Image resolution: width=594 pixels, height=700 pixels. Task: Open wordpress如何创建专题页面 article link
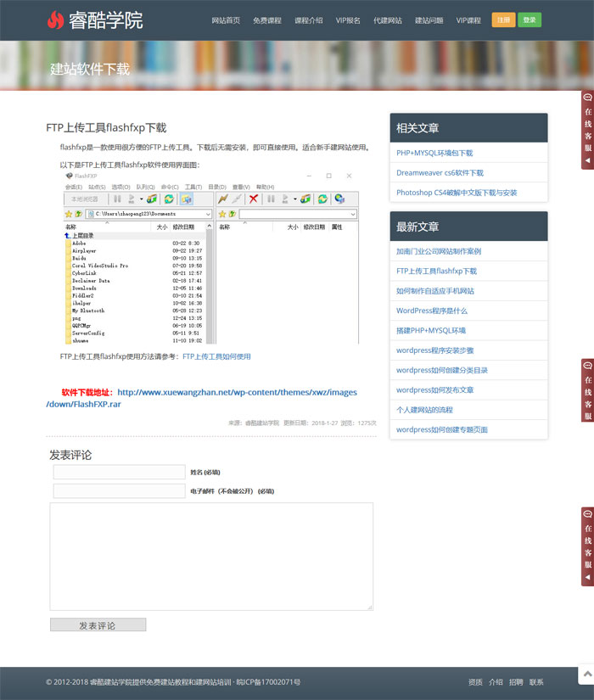(x=442, y=430)
